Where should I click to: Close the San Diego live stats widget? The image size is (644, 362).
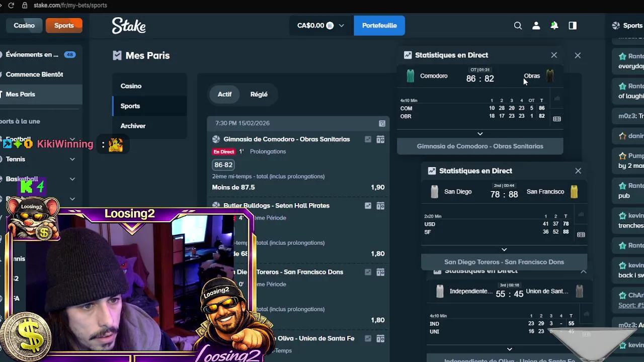click(x=578, y=171)
